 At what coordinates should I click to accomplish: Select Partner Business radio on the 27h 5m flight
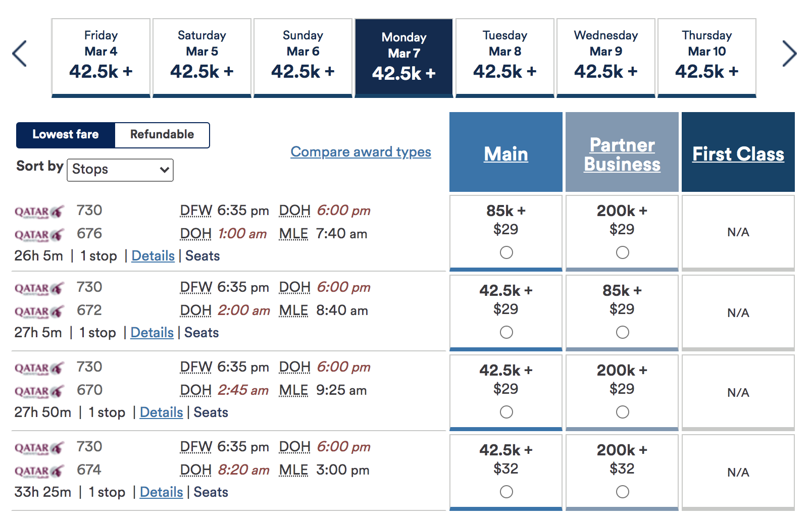pyautogui.click(x=622, y=332)
